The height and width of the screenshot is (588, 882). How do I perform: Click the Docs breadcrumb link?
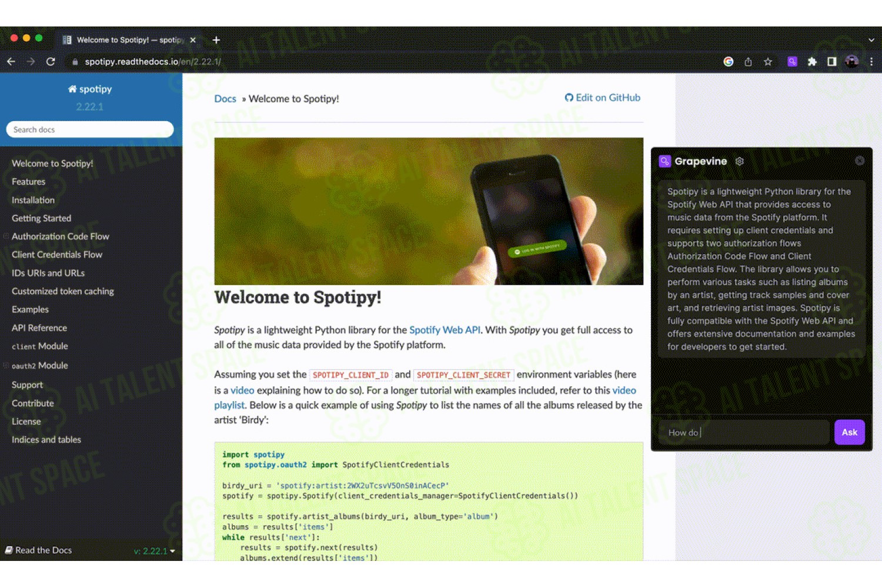click(225, 99)
